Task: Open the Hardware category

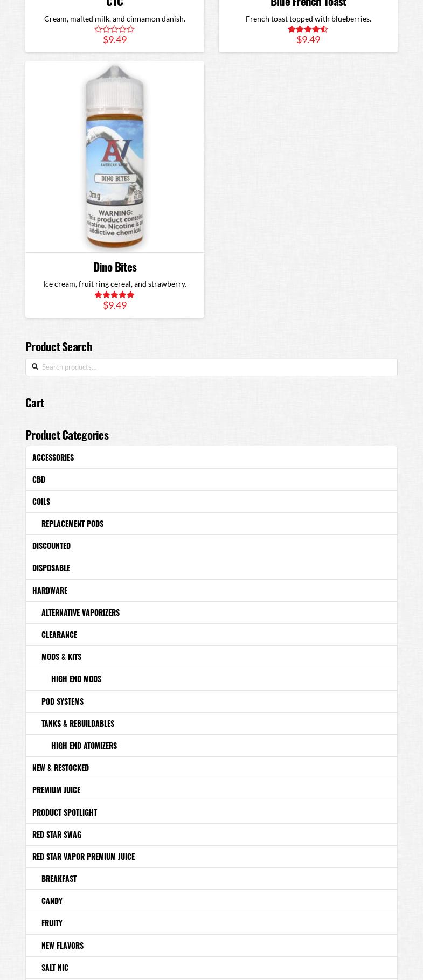Action: click(50, 590)
